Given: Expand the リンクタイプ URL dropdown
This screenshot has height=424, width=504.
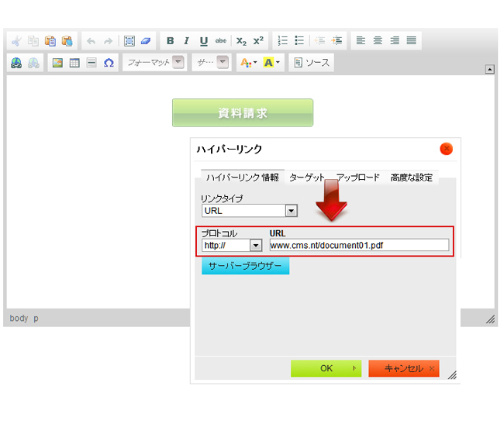Looking at the screenshot, I should (292, 211).
